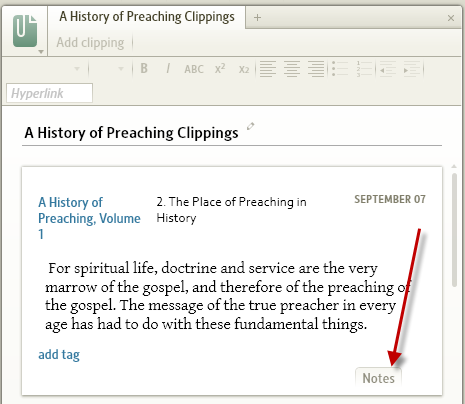Open the first (leftmost) formatting toolbar dropdown
This screenshot has height=404, width=465.
click(77, 69)
